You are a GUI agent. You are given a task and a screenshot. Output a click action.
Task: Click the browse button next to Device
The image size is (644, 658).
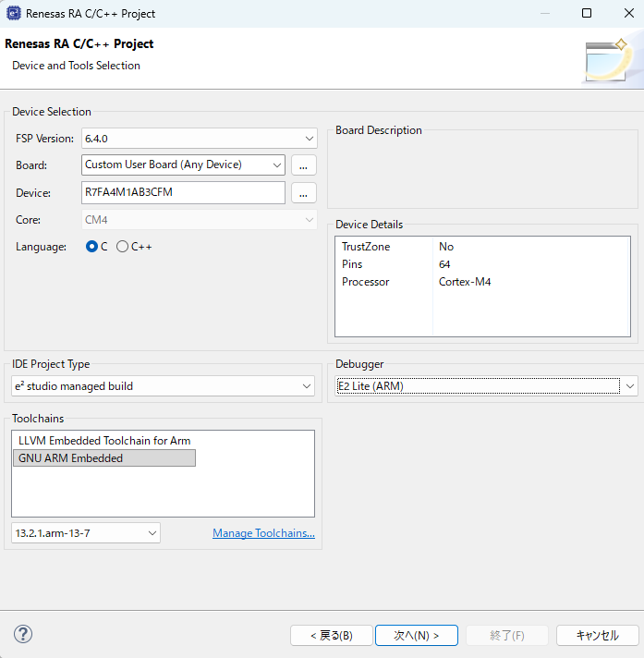tap(303, 193)
